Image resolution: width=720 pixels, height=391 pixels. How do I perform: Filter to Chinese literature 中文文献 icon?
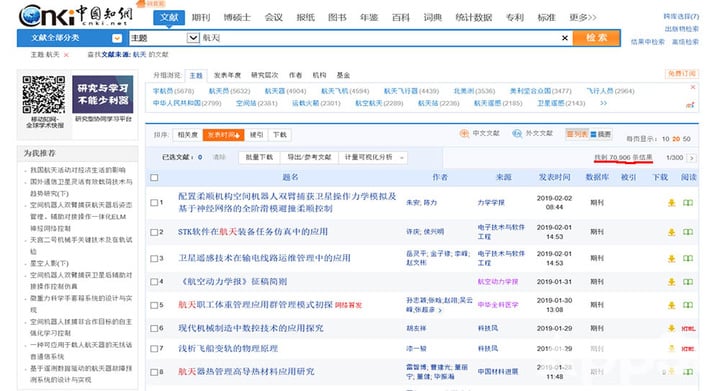click(x=464, y=134)
